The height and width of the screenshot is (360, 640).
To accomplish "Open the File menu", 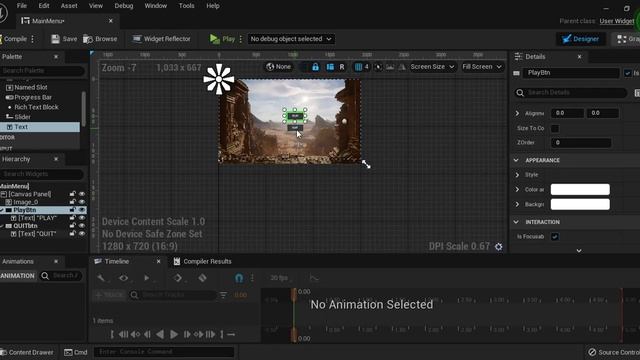I will [x=22, y=6].
